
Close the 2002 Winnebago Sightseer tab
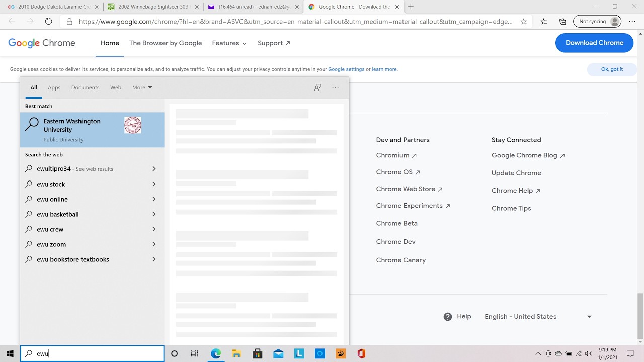coord(197,7)
